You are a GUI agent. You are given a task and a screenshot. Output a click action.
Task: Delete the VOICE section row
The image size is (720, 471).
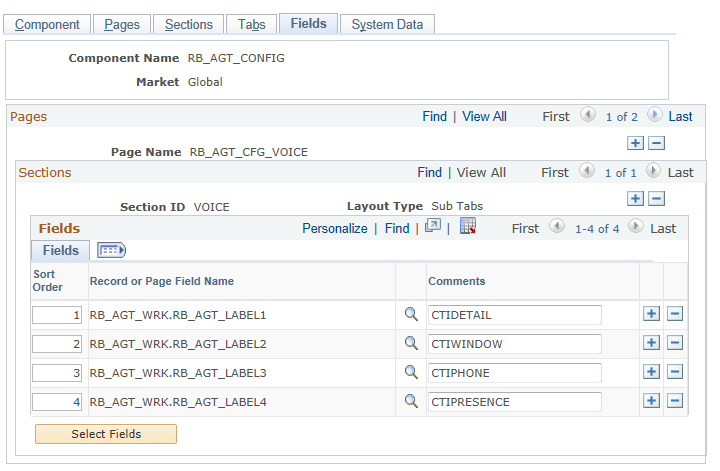pyautogui.click(x=657, y=199)
